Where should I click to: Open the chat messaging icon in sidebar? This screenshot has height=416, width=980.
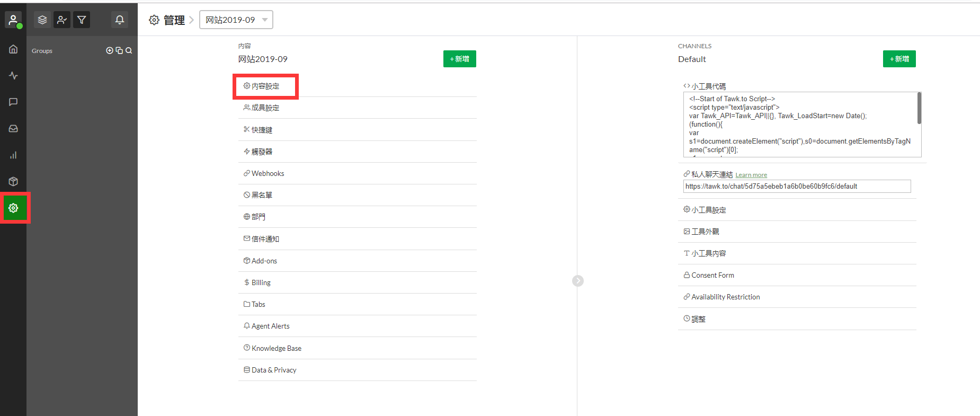tap(13, 102)
